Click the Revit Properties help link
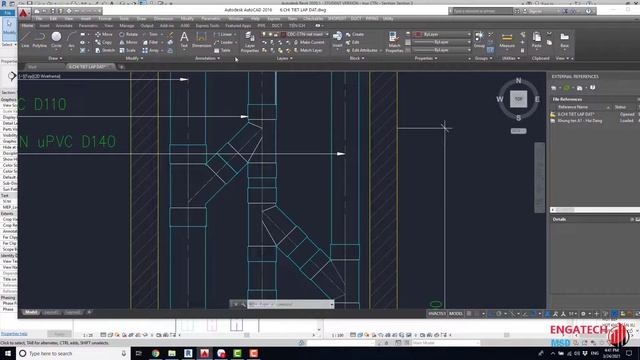640x360 pixels. coord(14,334)
